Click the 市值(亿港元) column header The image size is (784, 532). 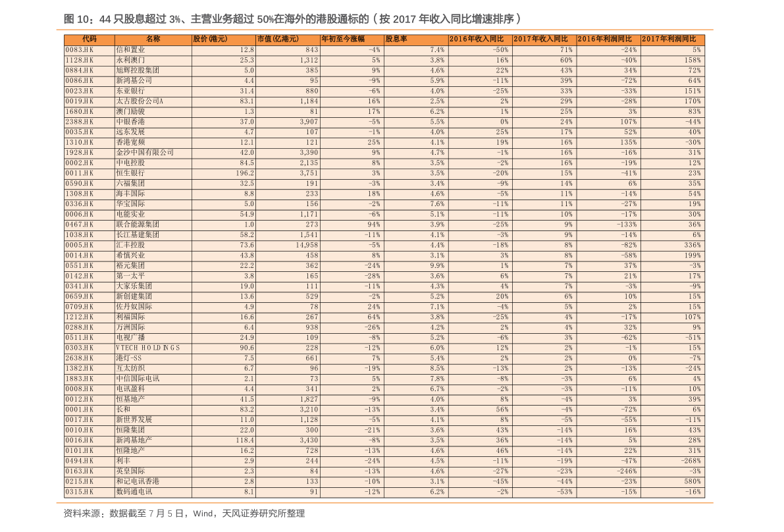(x=278, y=39)
